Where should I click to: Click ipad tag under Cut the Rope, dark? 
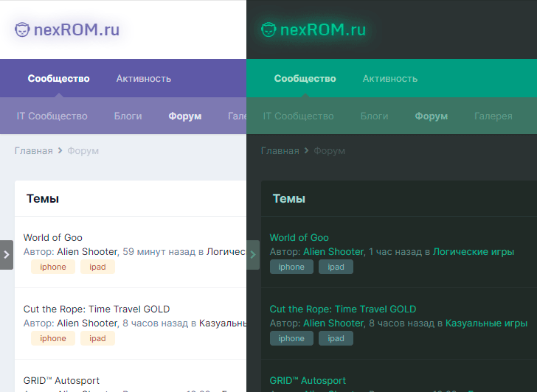336,338
